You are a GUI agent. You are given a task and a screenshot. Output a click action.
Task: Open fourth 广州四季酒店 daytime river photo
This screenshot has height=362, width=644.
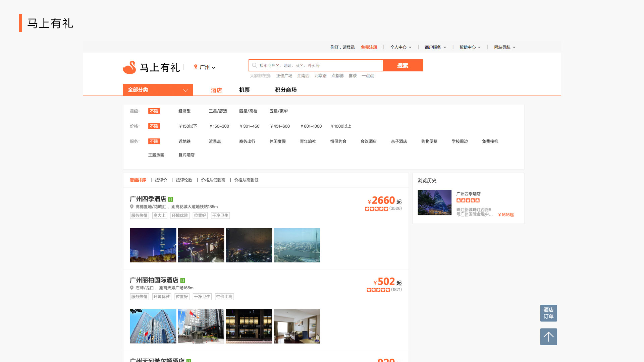pyautogui.click(x=297, y=245)
